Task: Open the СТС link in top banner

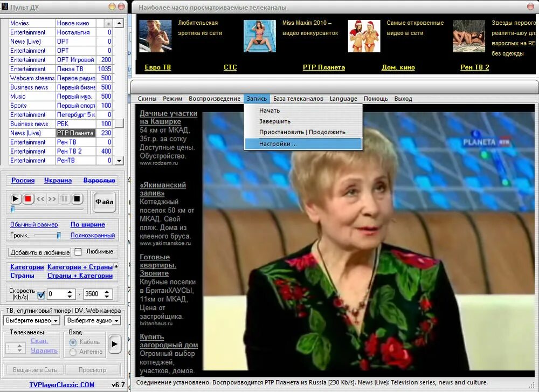Action: 230,67
